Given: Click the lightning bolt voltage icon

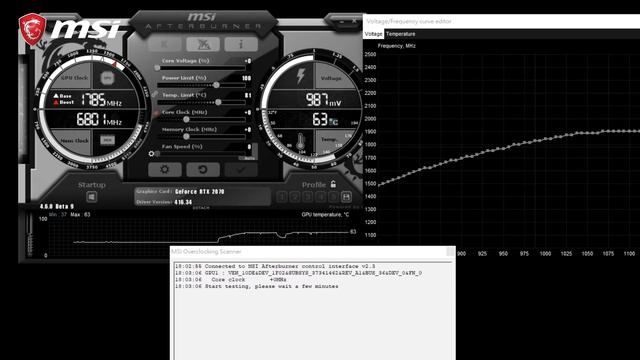Looking at the screenshot, I should tap(301, 76).
